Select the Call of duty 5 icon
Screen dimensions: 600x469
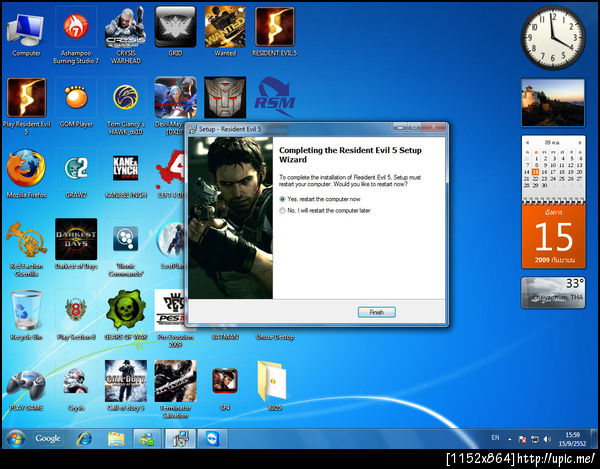pos(126,386)
